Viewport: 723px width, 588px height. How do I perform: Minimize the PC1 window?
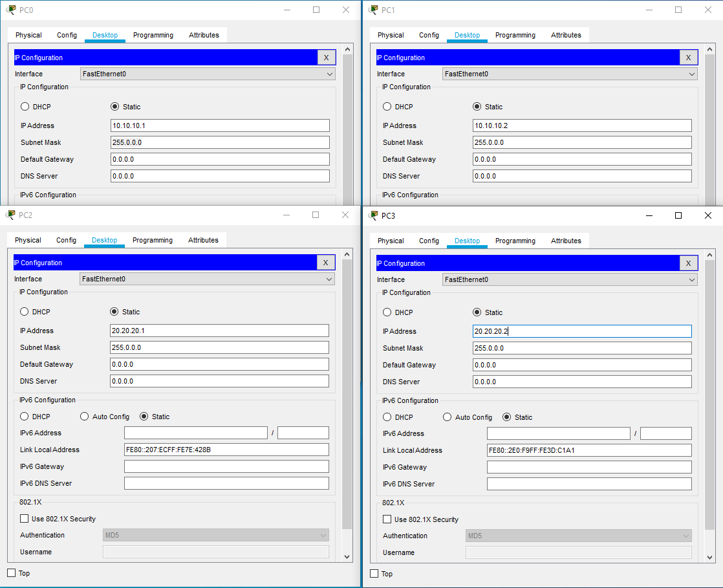(649, 10)
